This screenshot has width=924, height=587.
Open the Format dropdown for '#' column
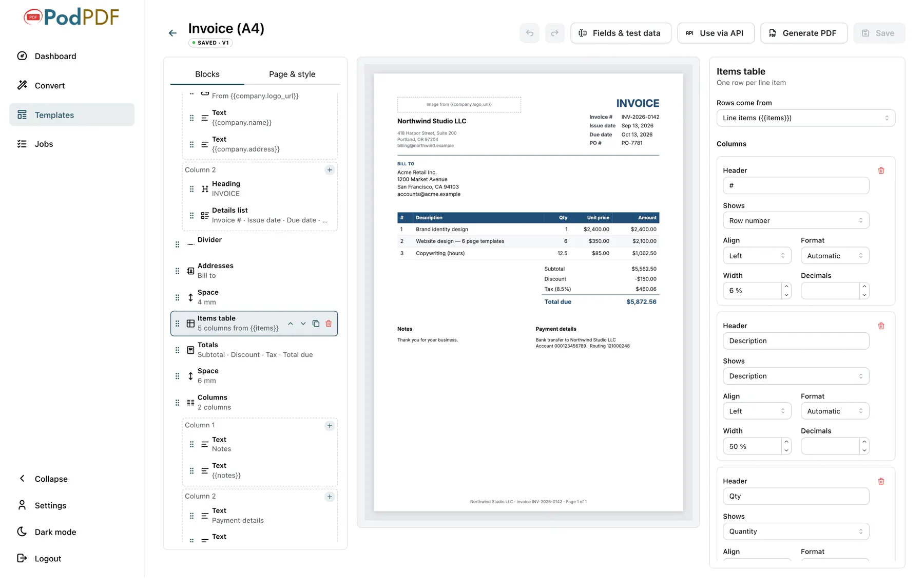tap(835, 256)
